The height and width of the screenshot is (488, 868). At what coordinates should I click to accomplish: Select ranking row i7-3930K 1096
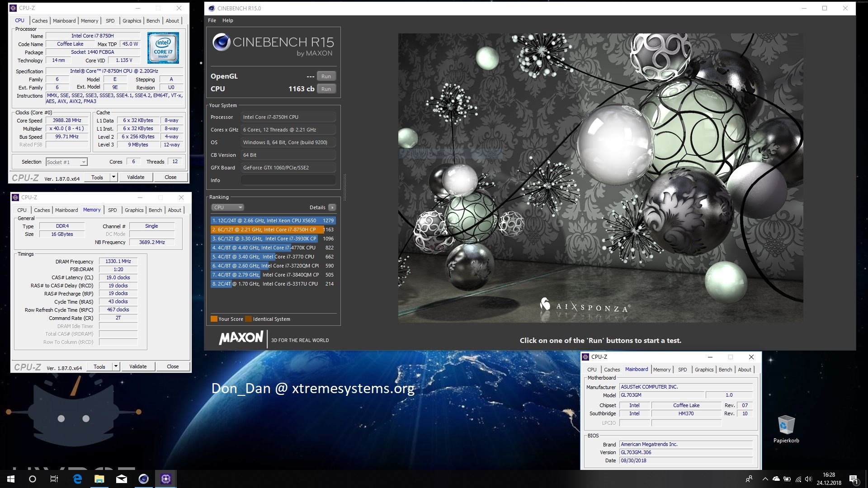pos(273,239)
